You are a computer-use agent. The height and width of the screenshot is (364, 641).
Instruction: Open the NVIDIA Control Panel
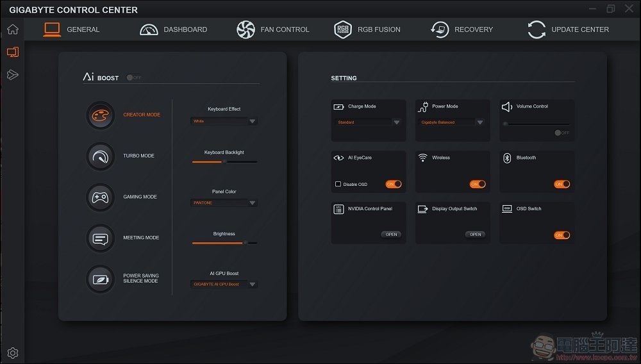(x=391, y=235)
